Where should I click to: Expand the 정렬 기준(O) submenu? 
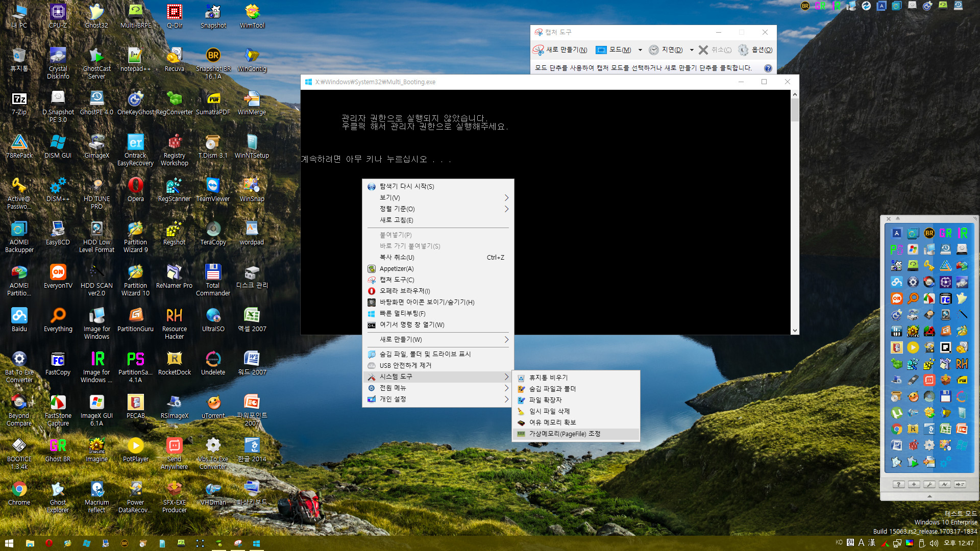point(438,209)
